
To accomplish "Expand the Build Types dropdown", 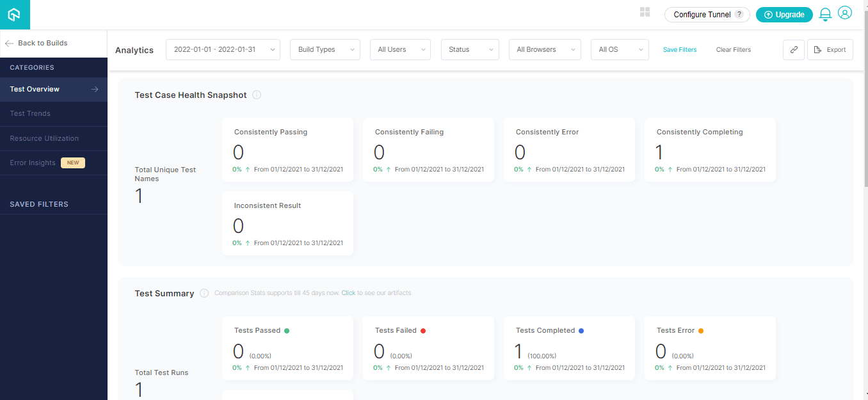I will pyautogui.click(x=325, y=49).
